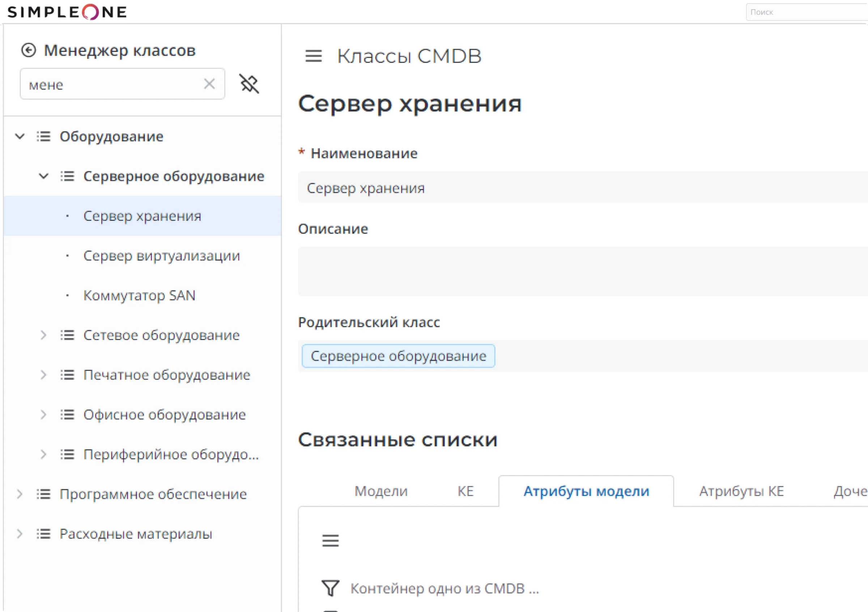Click the SimpleOne logo

click(x=67, y=12)
